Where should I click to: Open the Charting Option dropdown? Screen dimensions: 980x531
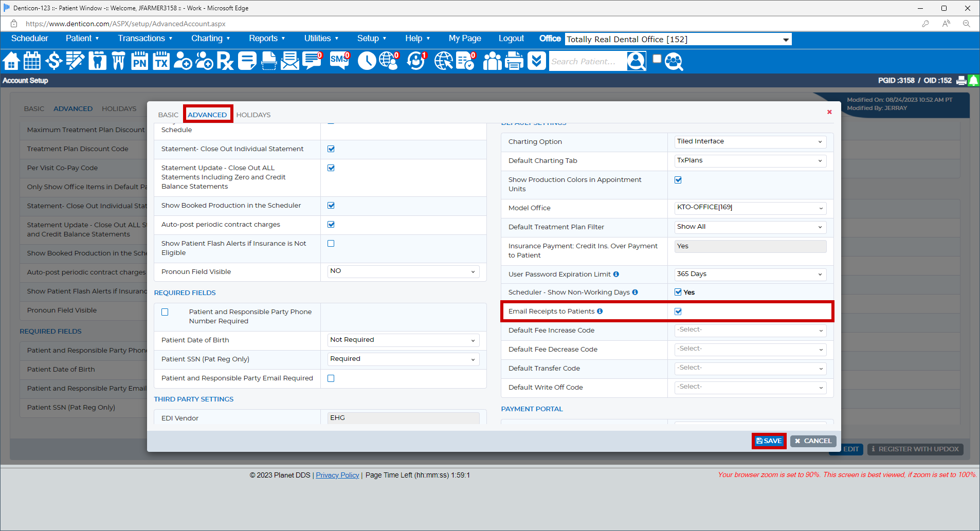[x=749, y=141]
